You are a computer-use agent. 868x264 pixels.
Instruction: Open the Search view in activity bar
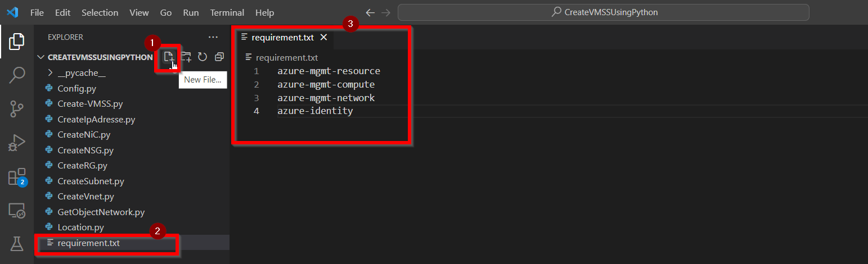pyautogui.click(x=17, y=75)
